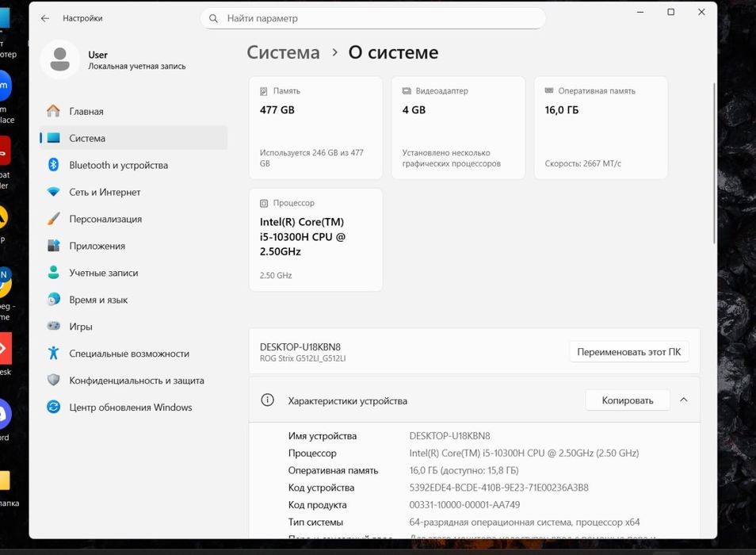Click the Оперативная память card icon

[x=549, y=90]
